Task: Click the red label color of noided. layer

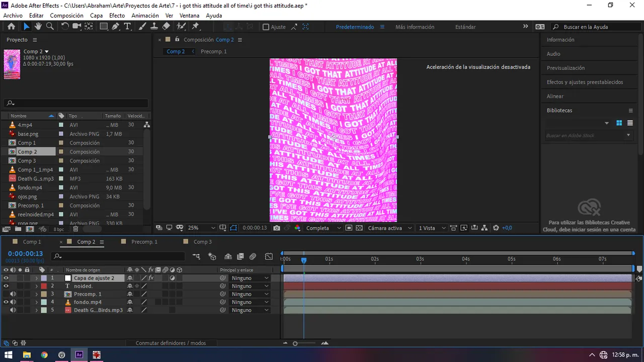Action: (44, 286)
